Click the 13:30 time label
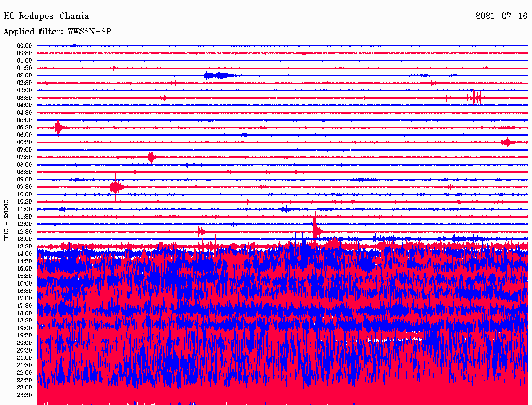 point(24,246)
